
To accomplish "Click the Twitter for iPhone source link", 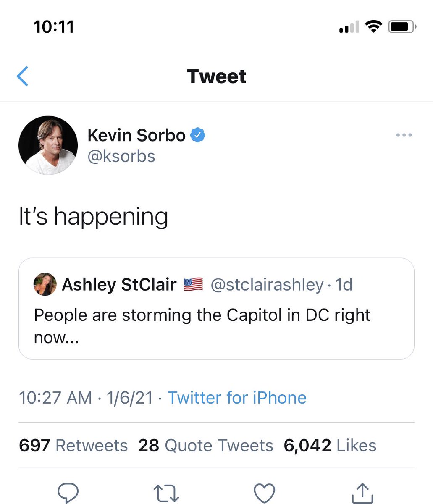I will [237, 397].
